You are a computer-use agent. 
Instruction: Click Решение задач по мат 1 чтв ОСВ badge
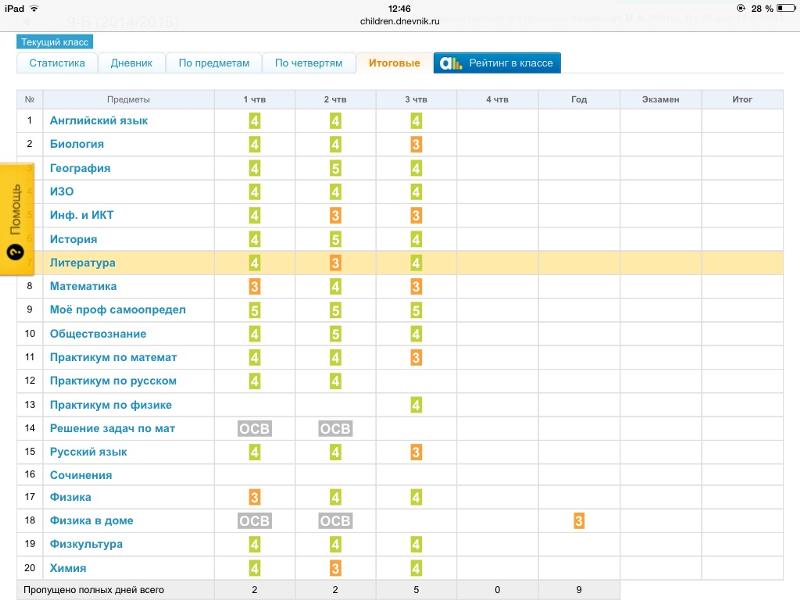coord(255,429)
